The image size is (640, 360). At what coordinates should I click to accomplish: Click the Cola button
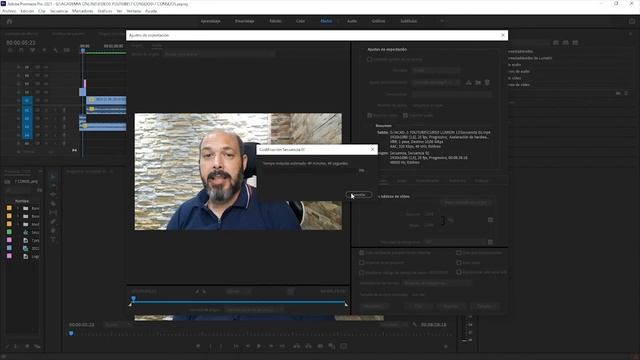(418, 306)
